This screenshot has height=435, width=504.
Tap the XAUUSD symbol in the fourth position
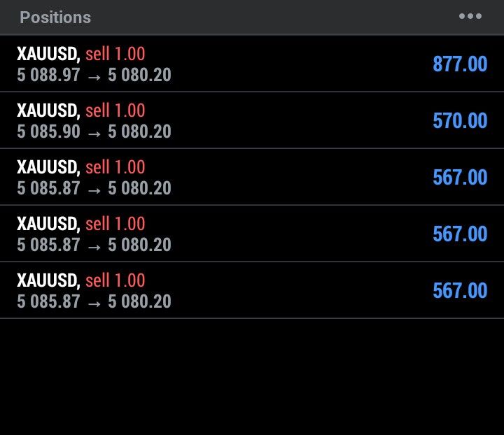click(x=48, y=224)
